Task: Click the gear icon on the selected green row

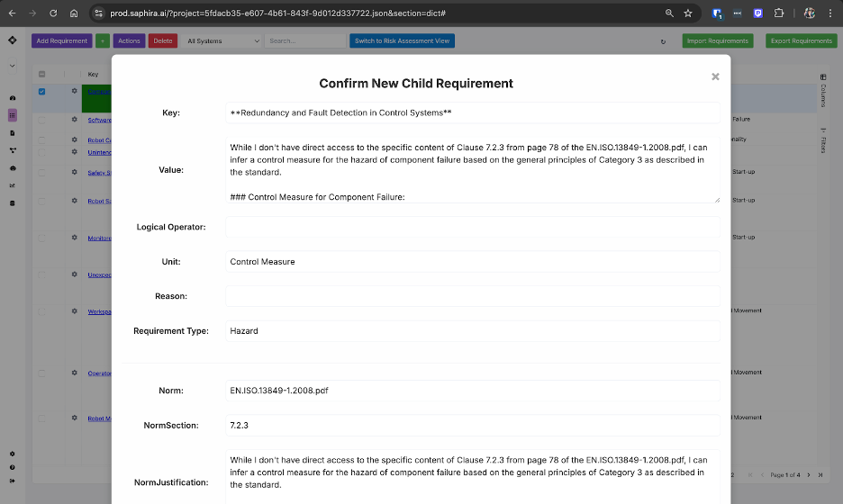Action: (74, 91)
